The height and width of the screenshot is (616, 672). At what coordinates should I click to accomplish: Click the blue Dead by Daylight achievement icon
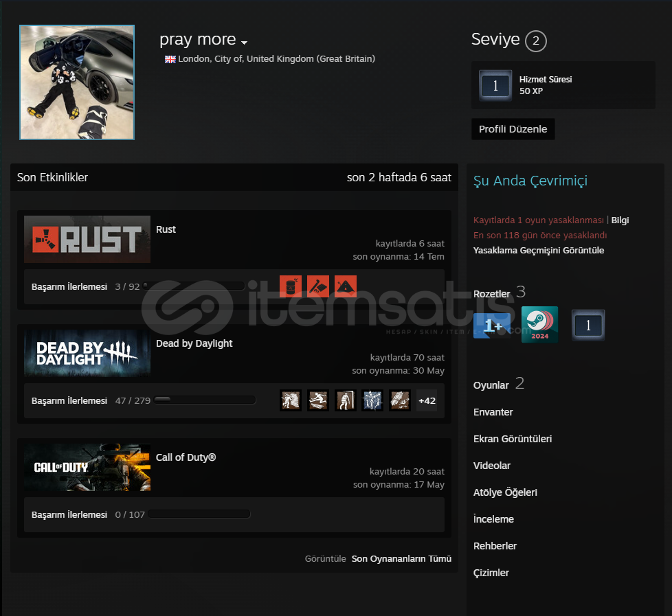372,400
